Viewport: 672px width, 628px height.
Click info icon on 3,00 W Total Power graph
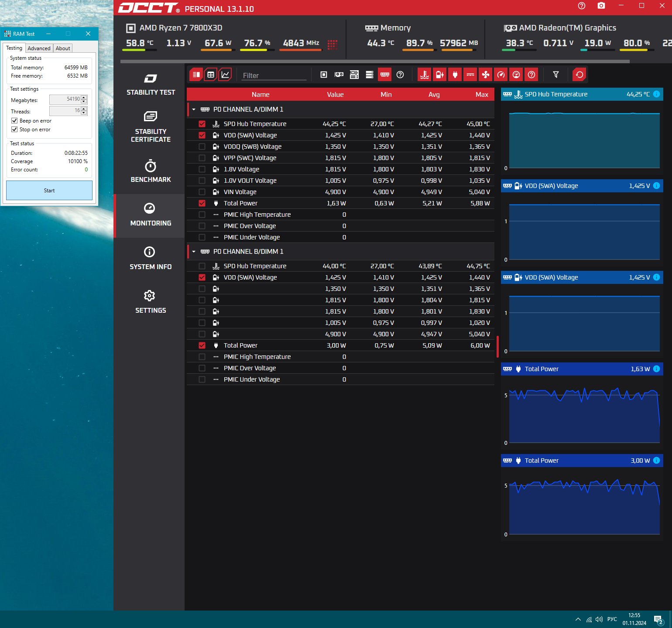coord(657,461)
